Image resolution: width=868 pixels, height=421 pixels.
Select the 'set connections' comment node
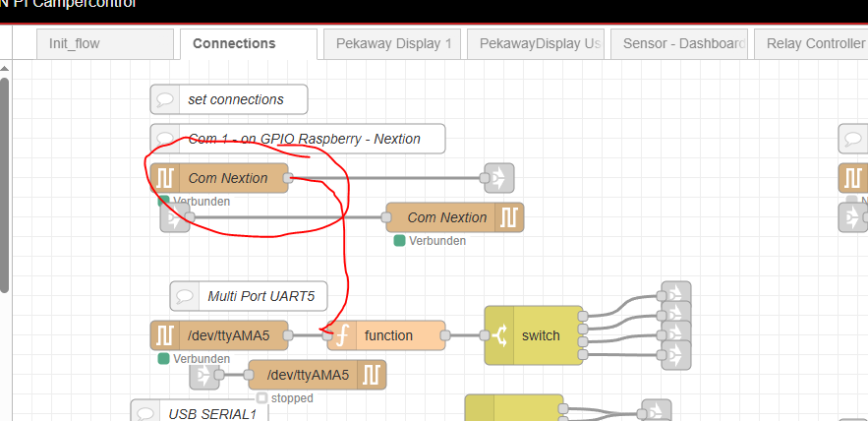click(x=229, y=99)
